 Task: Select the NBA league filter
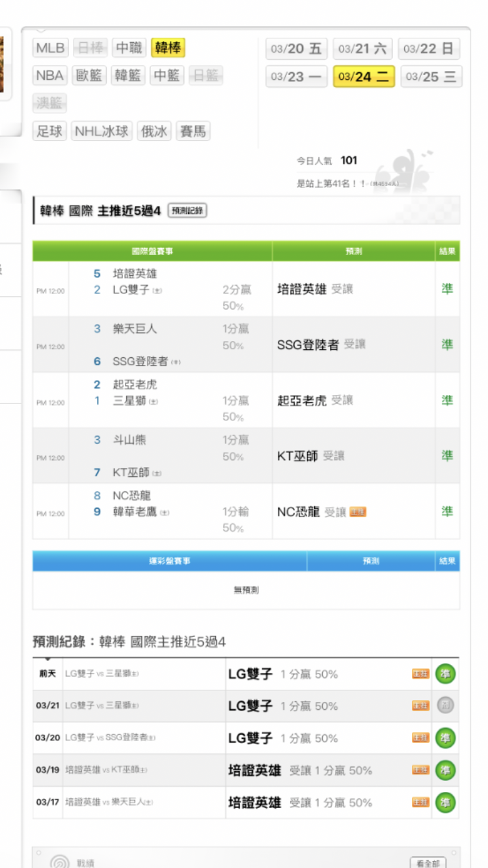pos(50,76)
